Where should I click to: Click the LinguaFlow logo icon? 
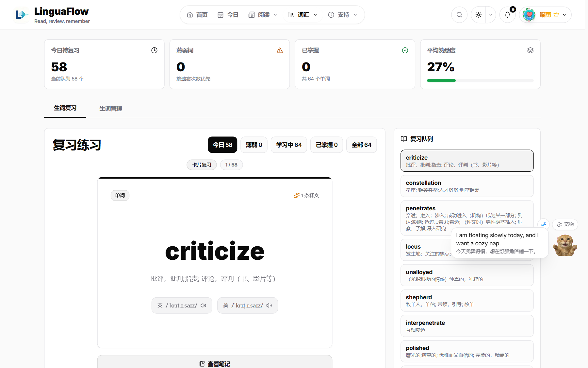(22, 15)
